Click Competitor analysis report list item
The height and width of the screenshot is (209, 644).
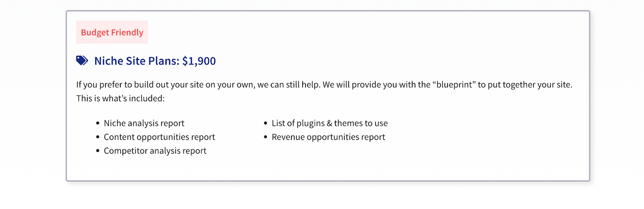(155, 151)
